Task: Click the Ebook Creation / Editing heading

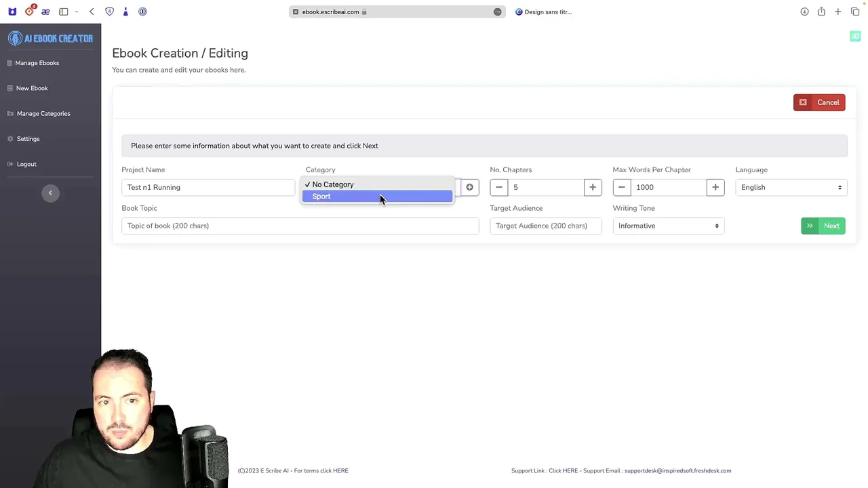Action: [180, 53]
